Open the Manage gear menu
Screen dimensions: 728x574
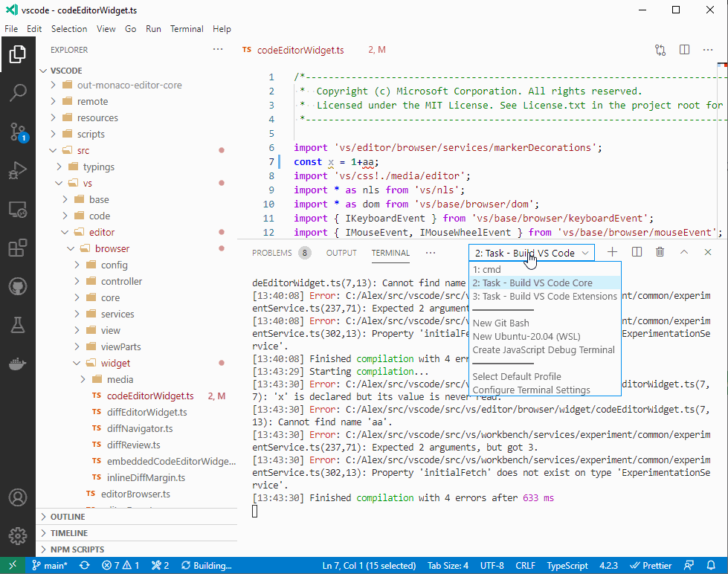click(18, 536)
